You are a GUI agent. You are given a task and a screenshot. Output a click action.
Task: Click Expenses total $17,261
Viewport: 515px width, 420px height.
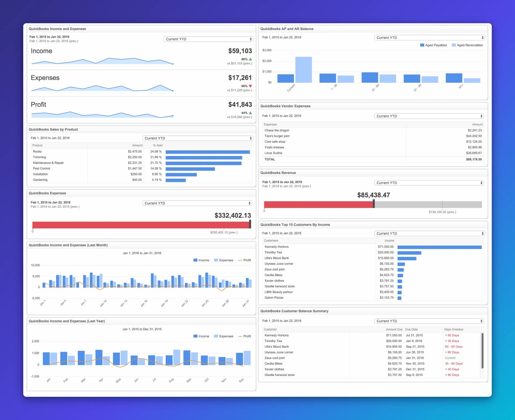tap(240, 78)
